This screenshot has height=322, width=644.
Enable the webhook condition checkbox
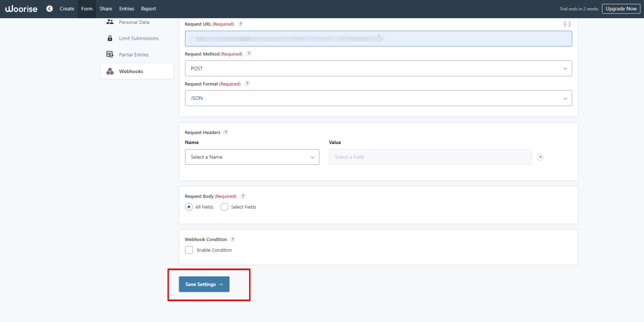pyautogui.click(x=189, y=250)
